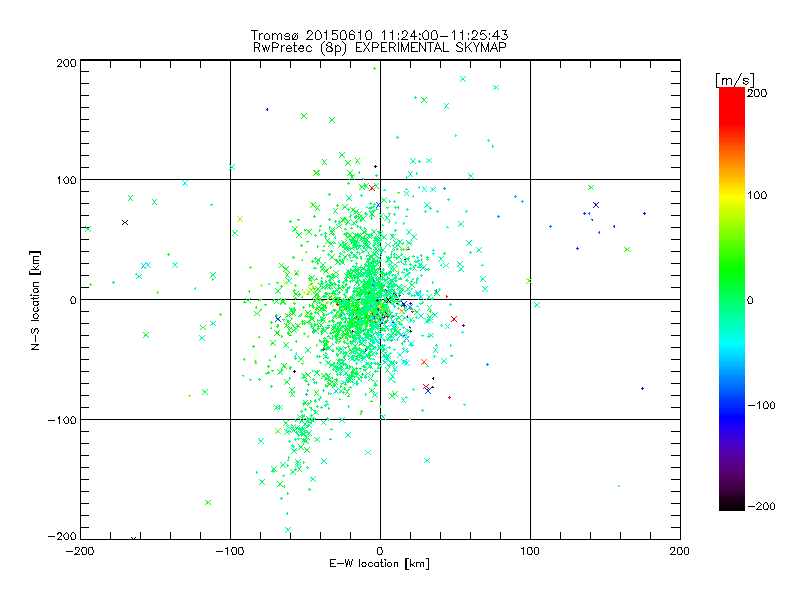Click the E-W axis "-100" tick label

[230, 551]
